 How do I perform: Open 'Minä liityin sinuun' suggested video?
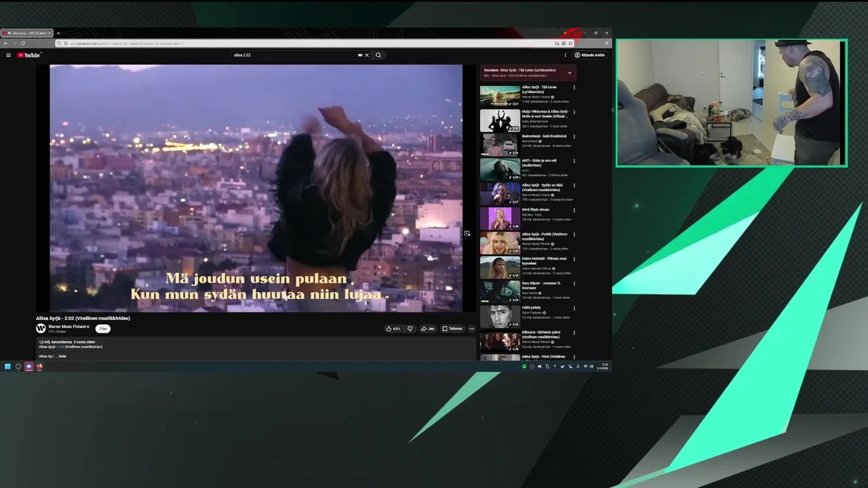[536, 209]
